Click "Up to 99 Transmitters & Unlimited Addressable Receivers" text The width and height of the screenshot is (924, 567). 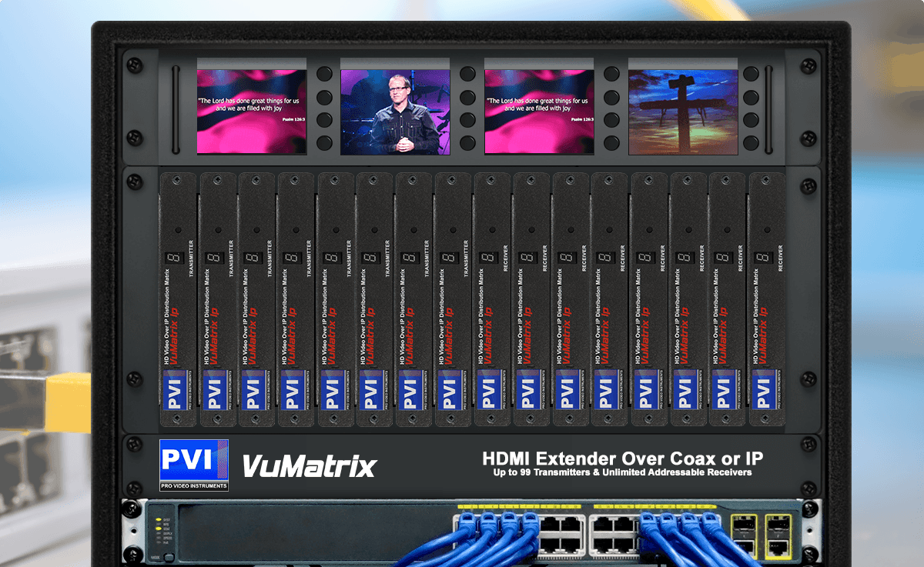(x=623, y=472)
